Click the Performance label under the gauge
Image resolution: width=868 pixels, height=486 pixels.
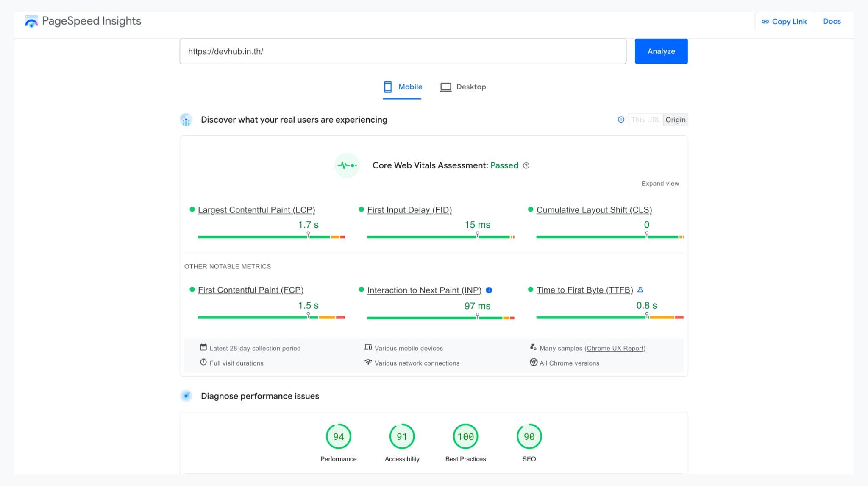(338, 459)
